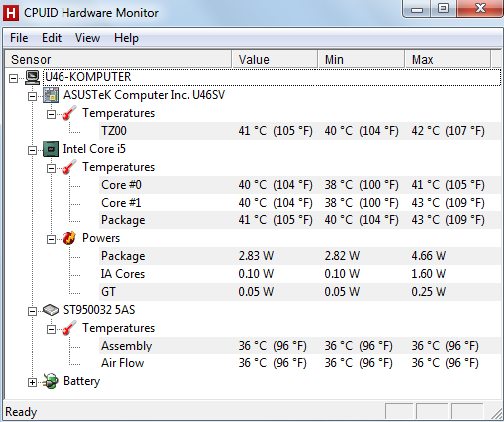The height and width of the screenshot is (422, 504).
Task: Select the Assembly temperature row
Action: tap(300, 346)
